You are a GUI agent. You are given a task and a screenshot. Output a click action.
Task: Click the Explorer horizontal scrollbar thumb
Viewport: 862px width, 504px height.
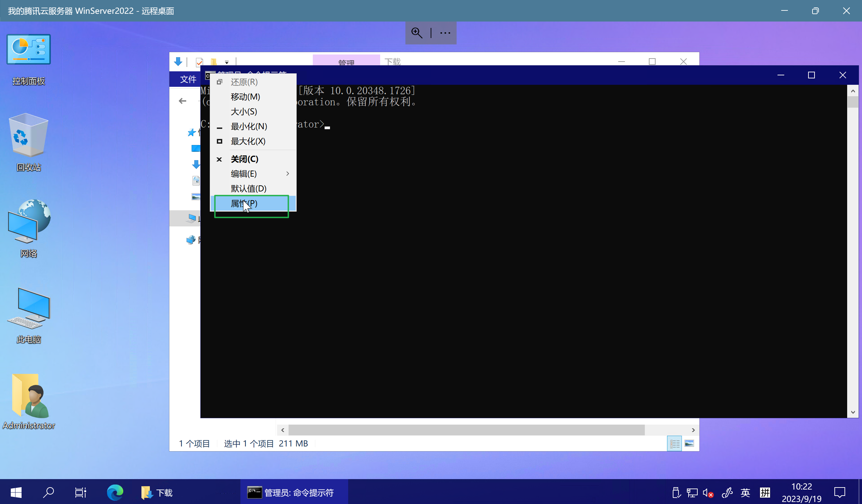pos(467,430)
